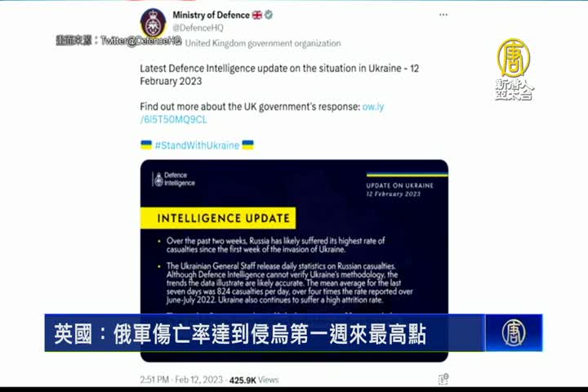588x392 pixels.
Task: Click the Defence Intelligence crest in image
Action: [158, 180]
